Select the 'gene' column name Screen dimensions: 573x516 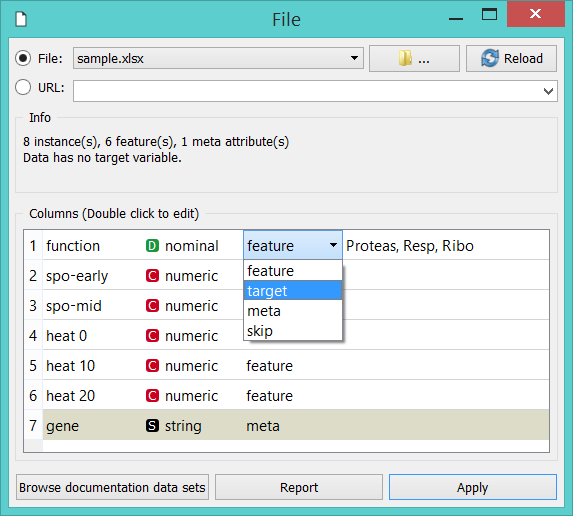62,426
